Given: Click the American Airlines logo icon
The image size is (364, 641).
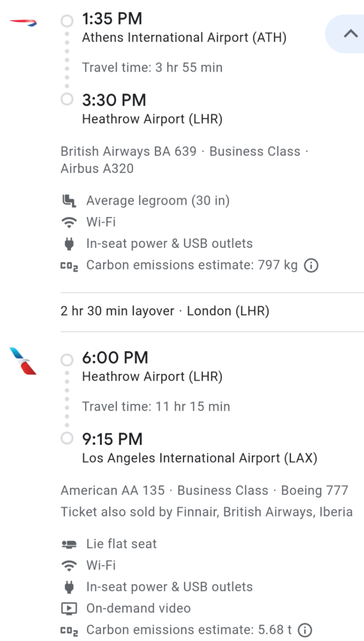Looking at the screenshot, I should [23, 361].
